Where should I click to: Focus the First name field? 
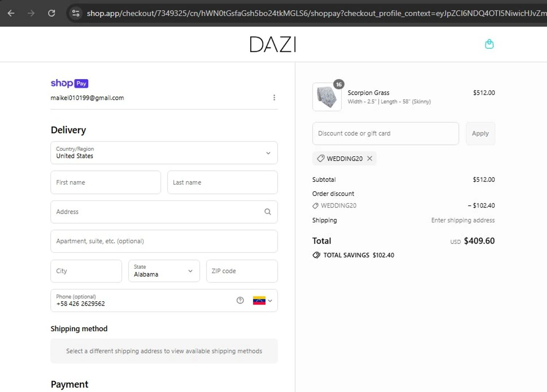point(106,183)
